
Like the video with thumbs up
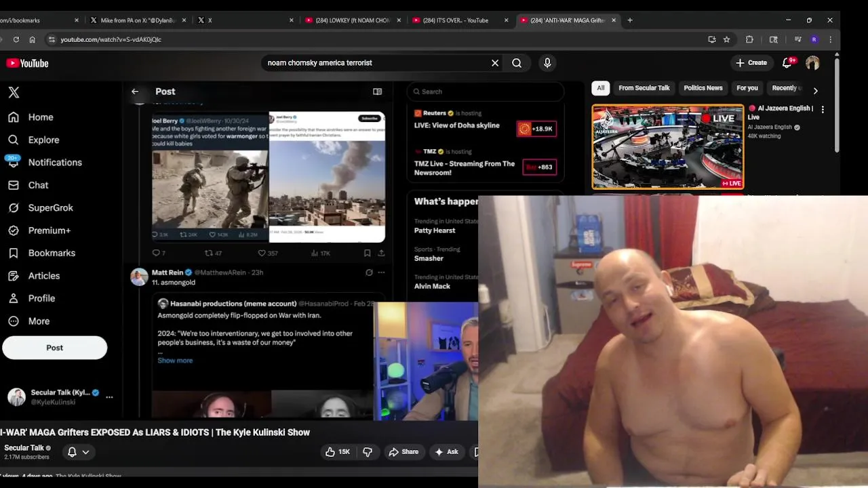[x=338, y=452]
